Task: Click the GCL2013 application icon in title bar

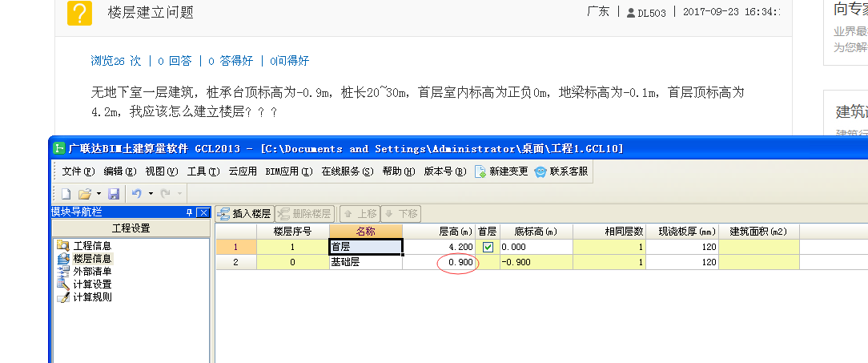Action: pyautogui.click(x=58, y=148)
